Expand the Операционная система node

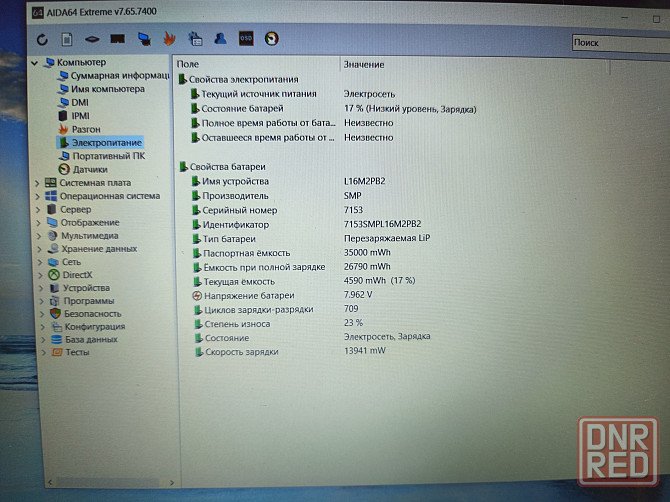click(37, 197)
